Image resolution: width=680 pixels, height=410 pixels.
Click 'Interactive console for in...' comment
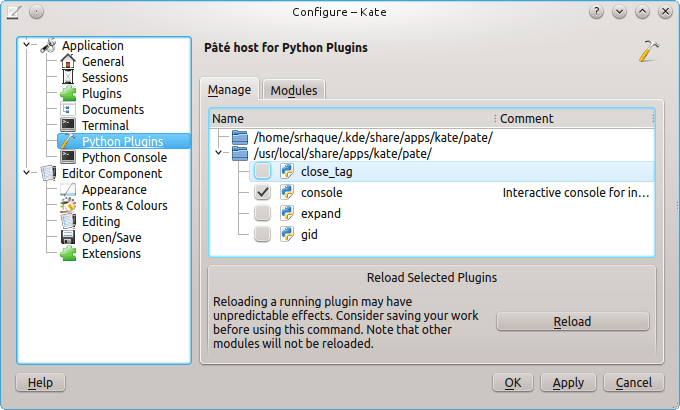pyautogui.click(x=576, y=192)
